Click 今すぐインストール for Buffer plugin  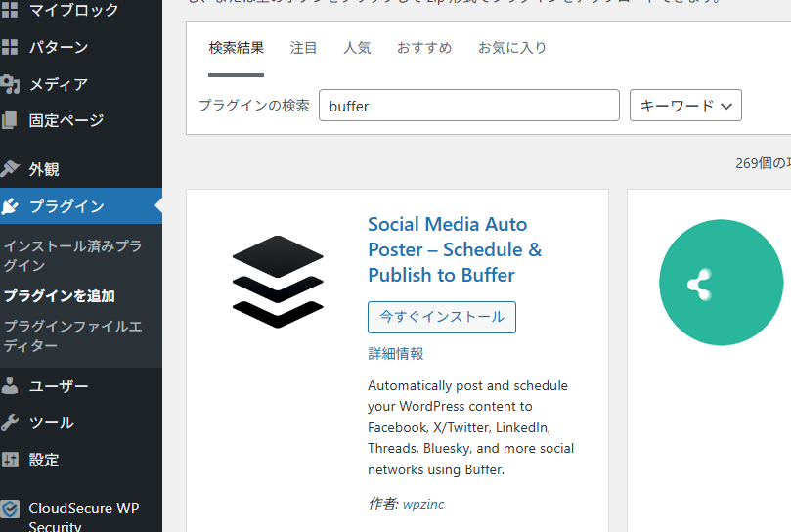click(442, 317)
